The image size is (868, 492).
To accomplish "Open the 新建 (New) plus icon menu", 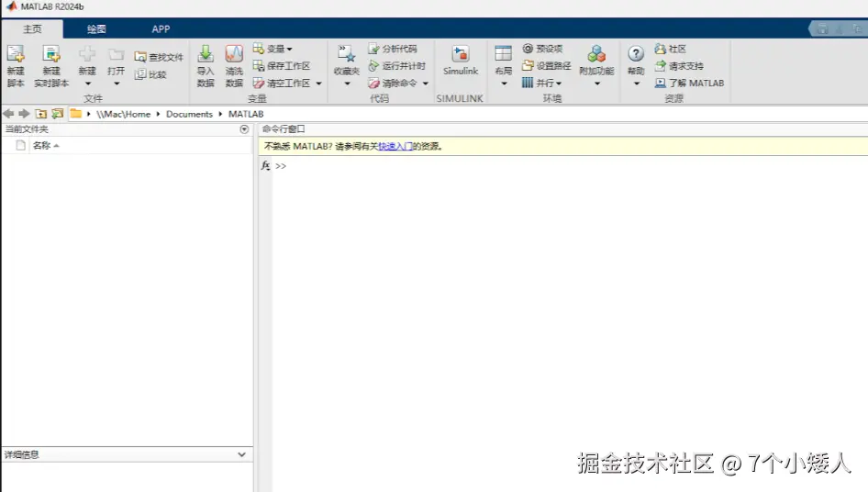I will click(87, 54).
